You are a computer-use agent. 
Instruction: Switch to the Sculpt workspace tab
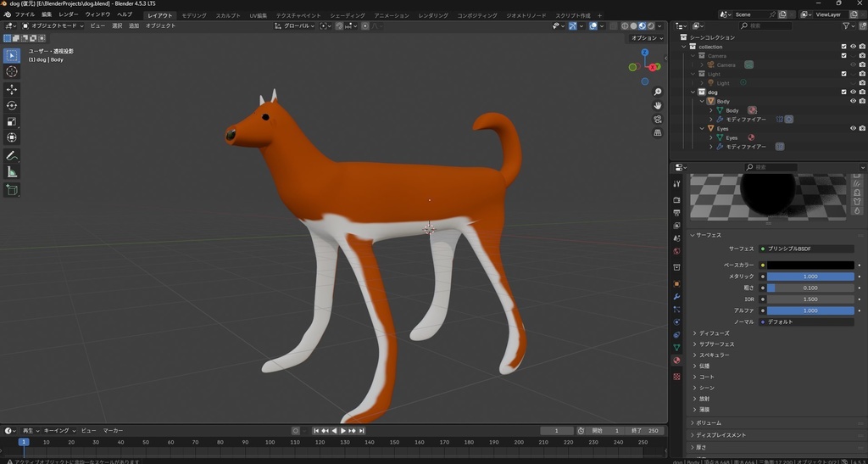coord(228,15)
